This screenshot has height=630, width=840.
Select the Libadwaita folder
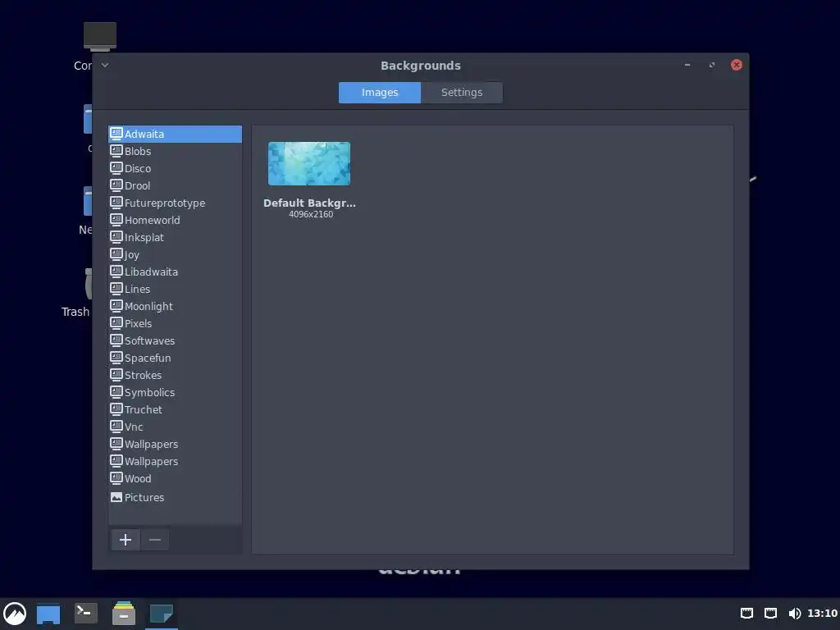(x=176, y=272)
